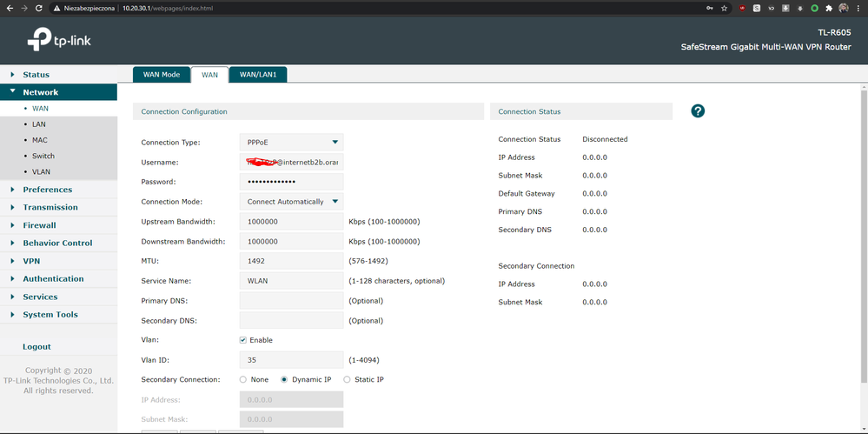This screenshot has width=868, height=434.
Task: Open the browser extensions puzzle icon
Action: (829, 8)
